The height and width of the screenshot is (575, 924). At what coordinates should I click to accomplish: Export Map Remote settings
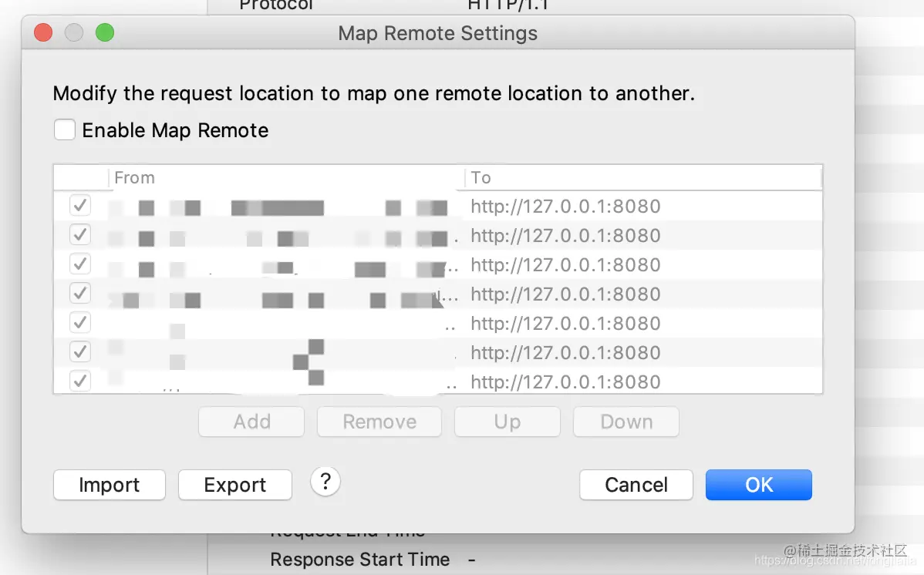pos(235,485)
